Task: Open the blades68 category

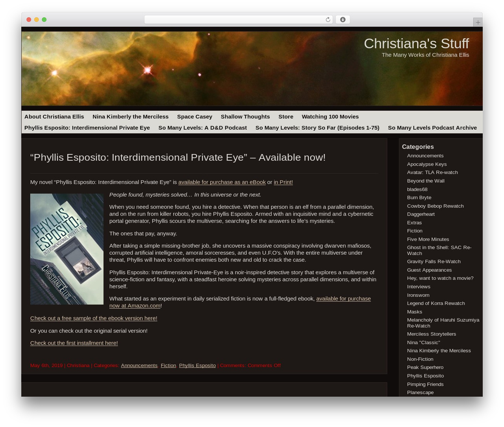Action: [417, 189]
